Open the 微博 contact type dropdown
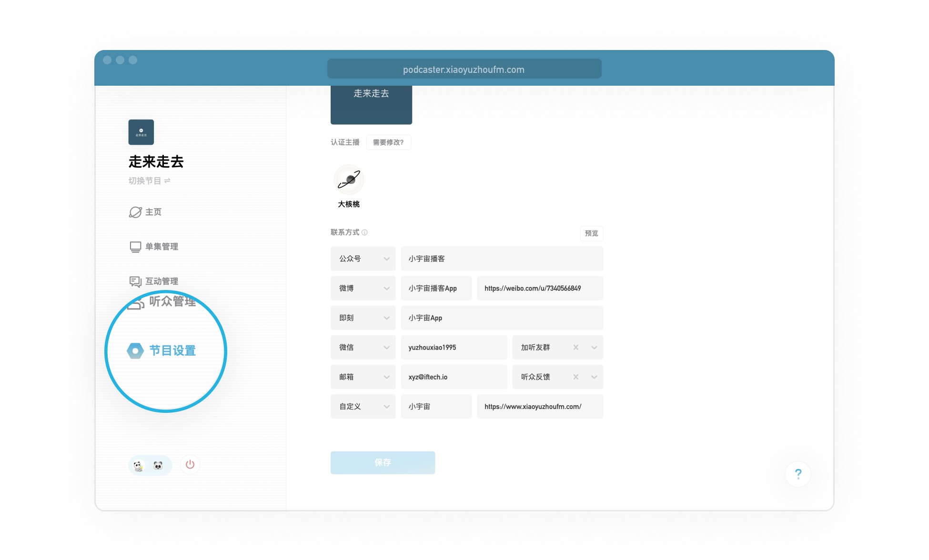The width and height of the screenshot is (929, 560). [363, 288]
